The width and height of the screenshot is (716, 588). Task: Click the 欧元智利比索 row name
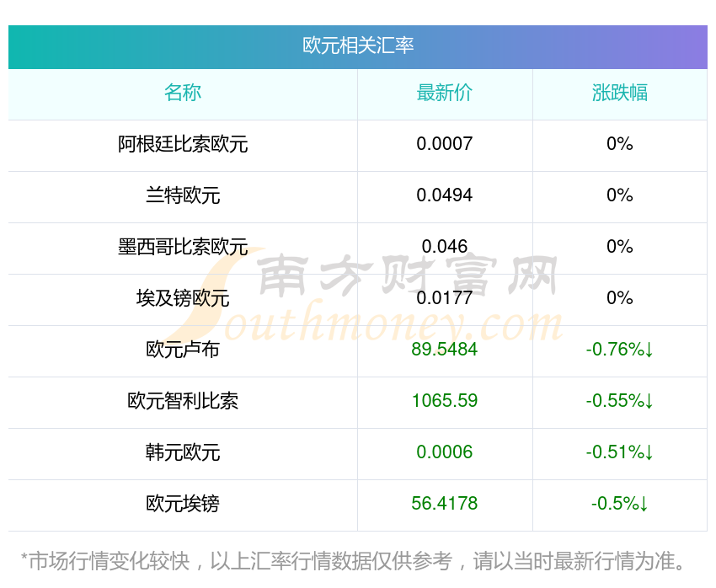coord(183,401)
